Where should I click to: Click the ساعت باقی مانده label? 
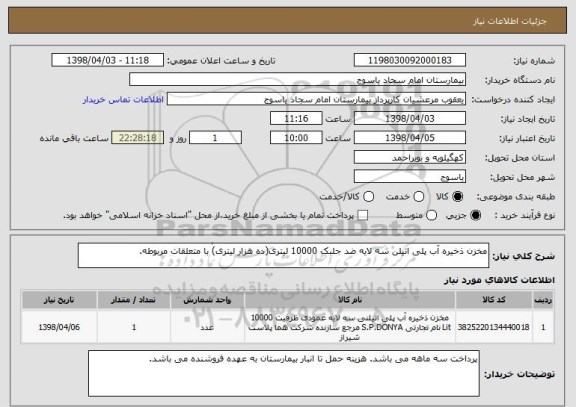pos(74,138)
